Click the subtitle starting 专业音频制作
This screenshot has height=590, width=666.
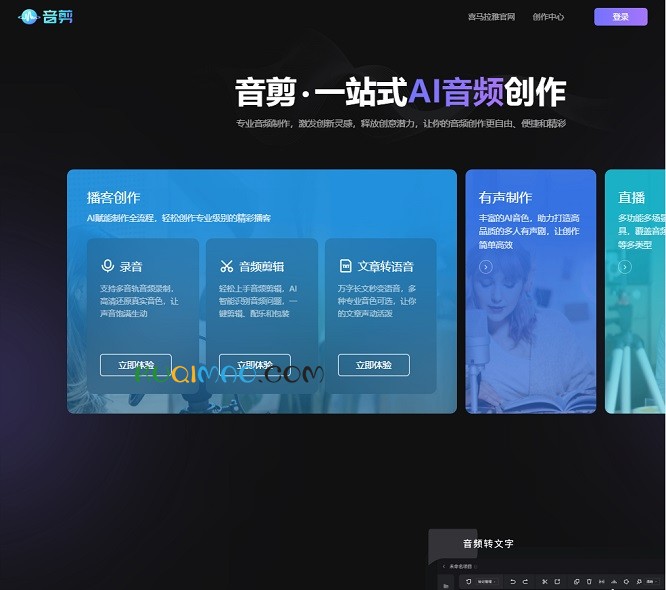tap(401, 124)
